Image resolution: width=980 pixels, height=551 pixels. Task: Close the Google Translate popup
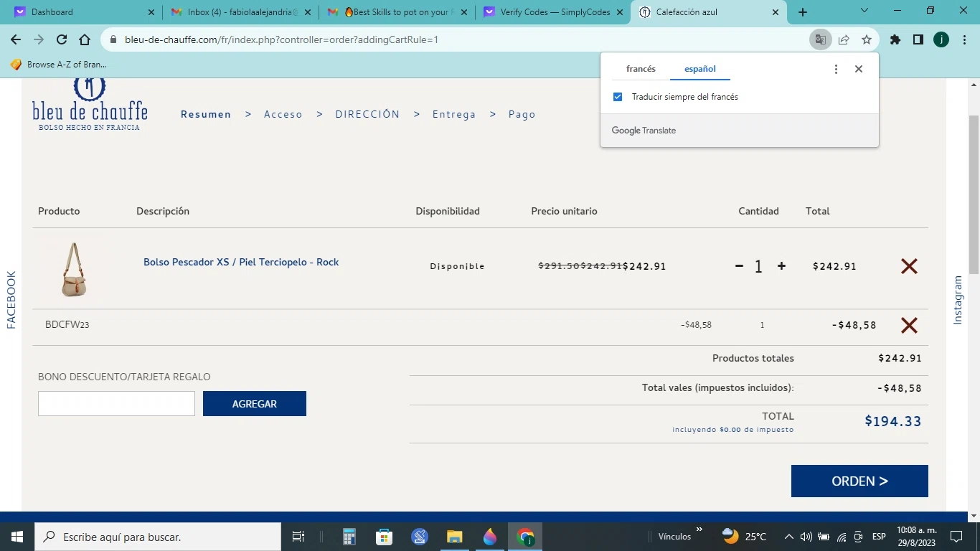tap(859, 69)
